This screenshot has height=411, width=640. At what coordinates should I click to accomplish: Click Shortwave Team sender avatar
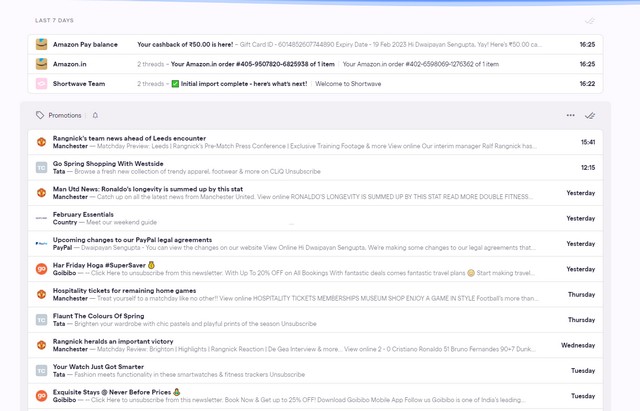coord(41,84)
